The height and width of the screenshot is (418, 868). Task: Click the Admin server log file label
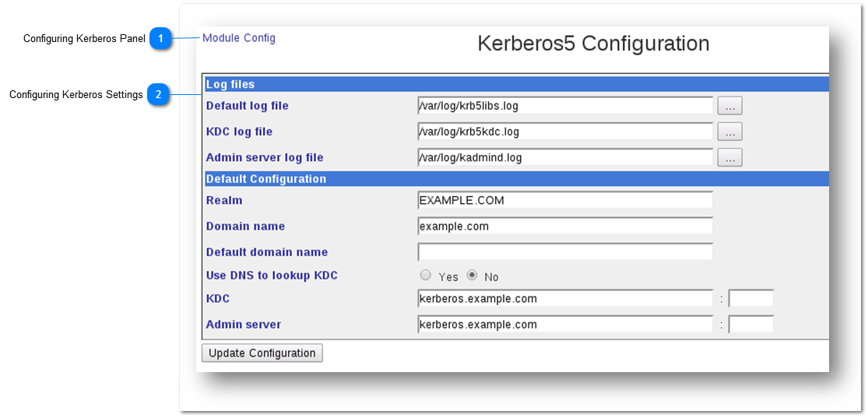[265, 158]
